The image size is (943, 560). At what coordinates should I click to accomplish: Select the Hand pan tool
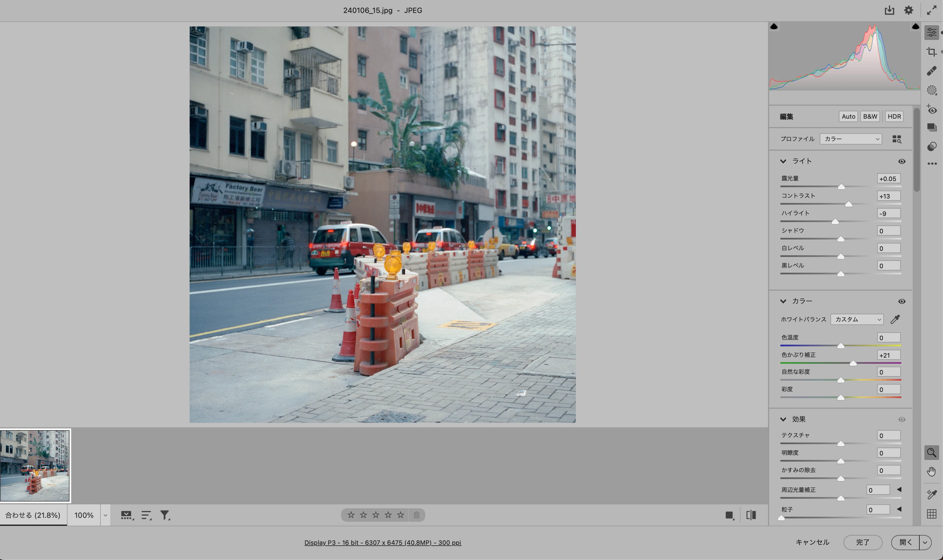(x=931, y=472)
